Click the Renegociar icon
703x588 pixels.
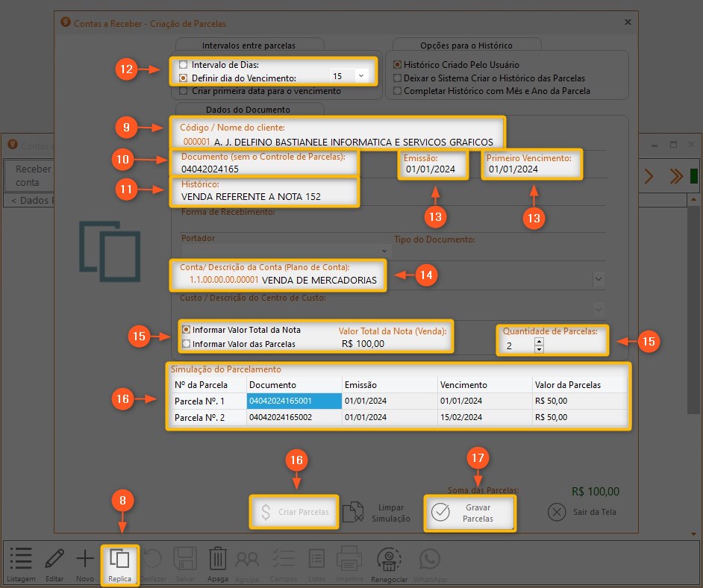point(390,561)
